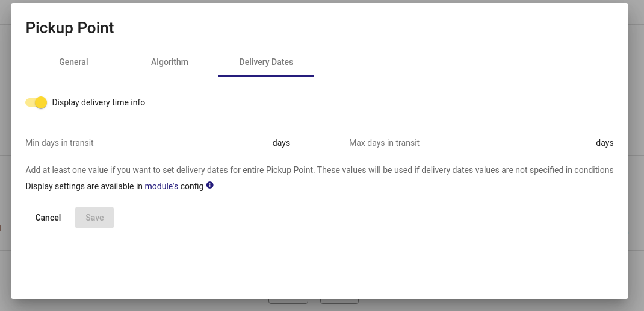644x311 pixels.
Task: Click the dimmed backdrop right of the dialog
Action: [636, 124]
